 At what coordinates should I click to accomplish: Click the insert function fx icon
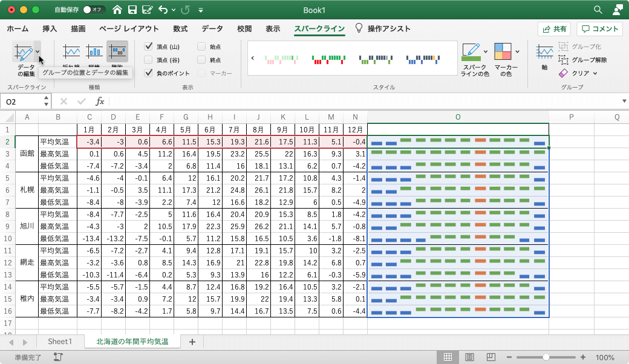click(x=99, y=102)
